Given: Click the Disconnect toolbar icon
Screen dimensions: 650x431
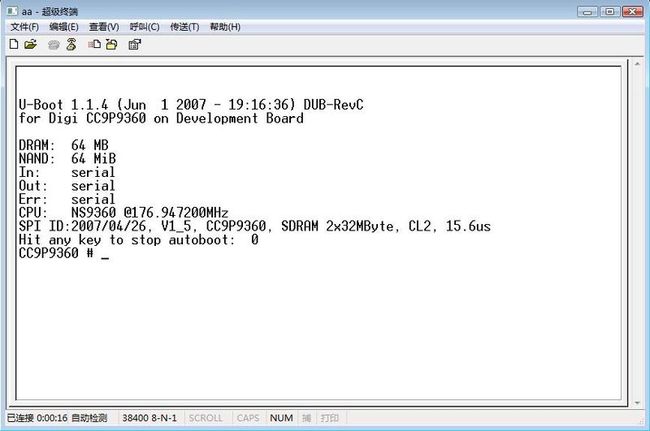Looking at the screenshot, I should point(71,44).
